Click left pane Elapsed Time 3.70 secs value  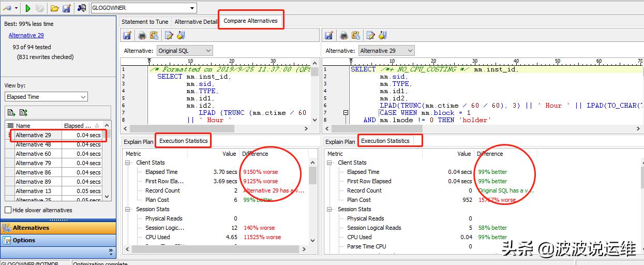click(x=225, y=172)
